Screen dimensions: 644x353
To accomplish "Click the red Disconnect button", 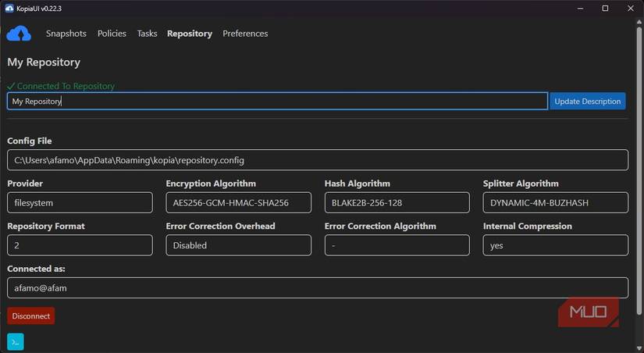I will (31, 316).
